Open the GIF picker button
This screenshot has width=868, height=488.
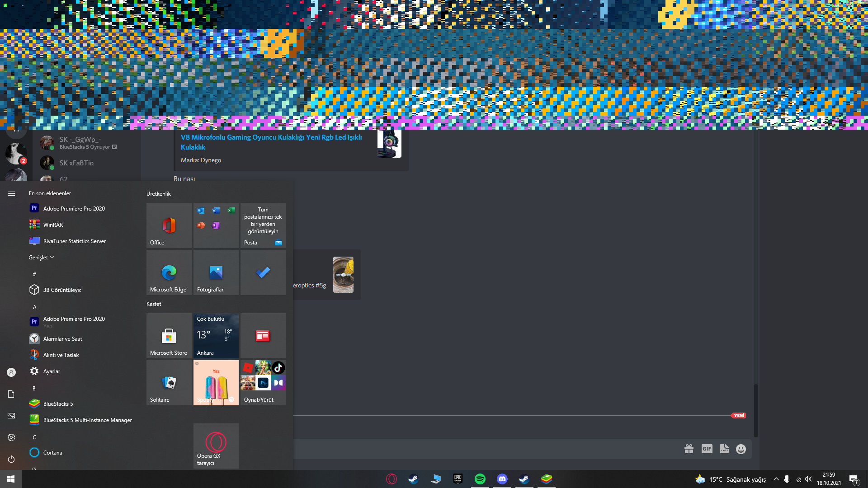point(707,449)
